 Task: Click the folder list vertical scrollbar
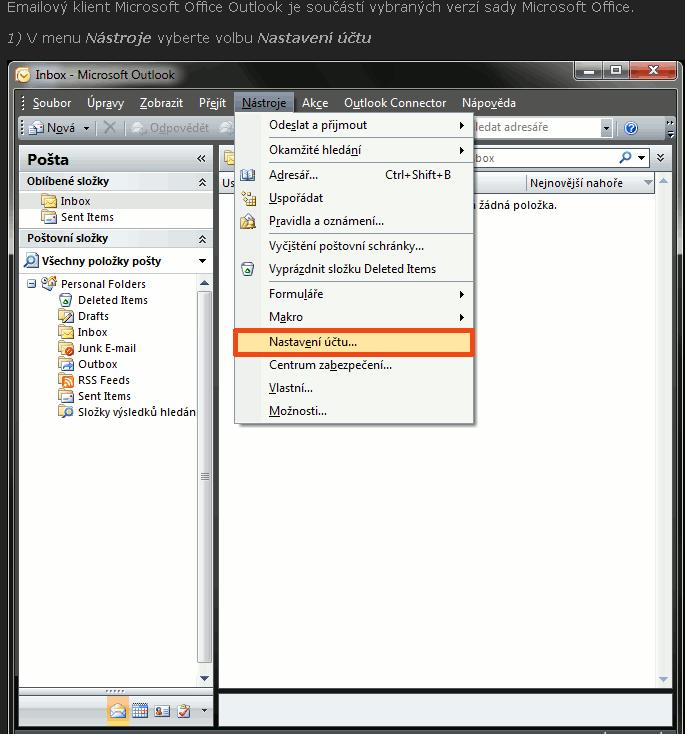(x=205, y=480)
